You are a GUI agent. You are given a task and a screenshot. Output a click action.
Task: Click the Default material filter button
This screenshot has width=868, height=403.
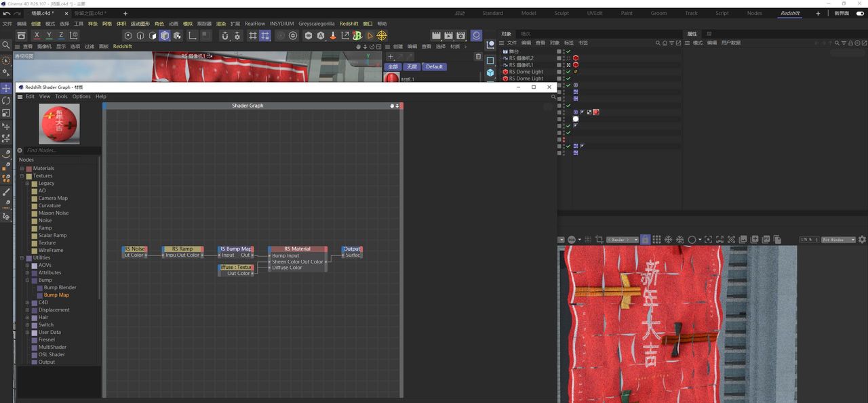click(434, 67)
